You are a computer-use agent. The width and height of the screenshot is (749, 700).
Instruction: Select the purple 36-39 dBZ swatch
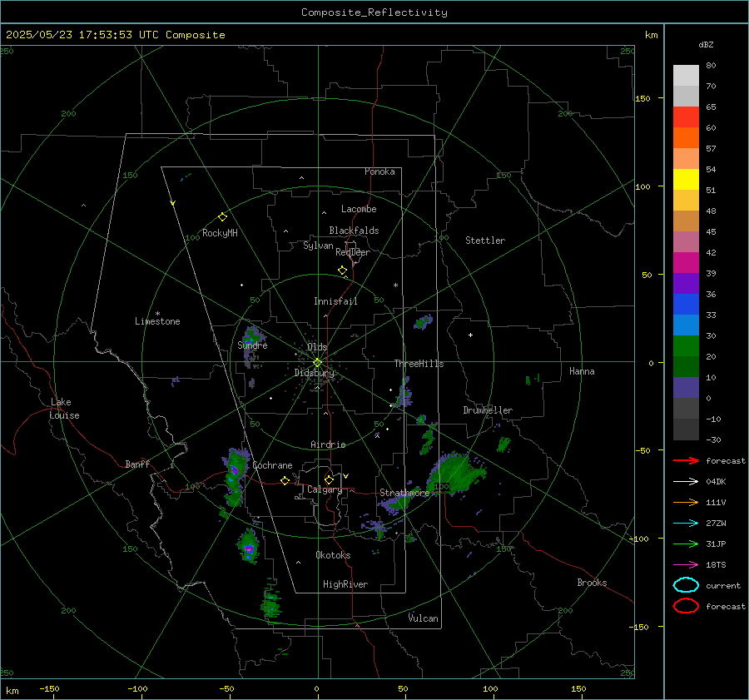686,283
